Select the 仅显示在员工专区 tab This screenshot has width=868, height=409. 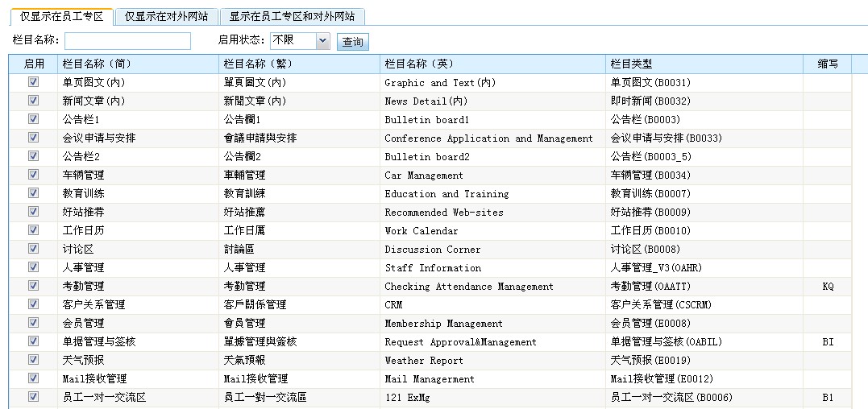click(x=61, y=16)
